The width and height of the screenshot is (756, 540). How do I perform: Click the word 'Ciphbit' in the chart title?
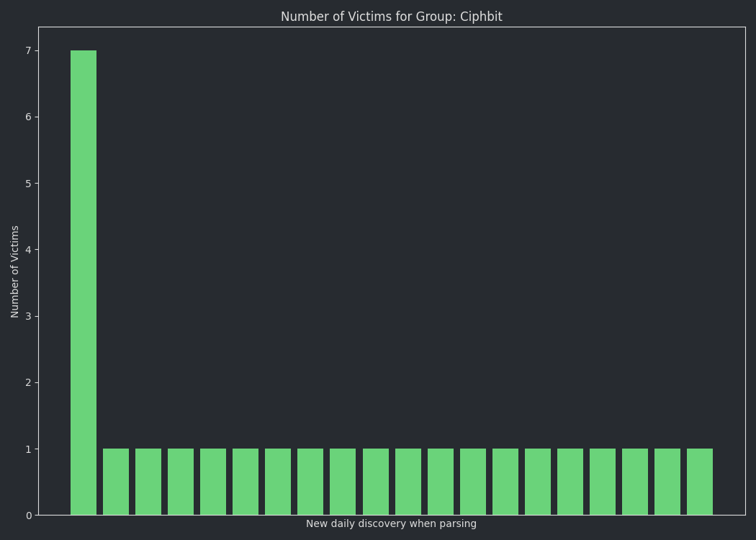pos(481,17)
